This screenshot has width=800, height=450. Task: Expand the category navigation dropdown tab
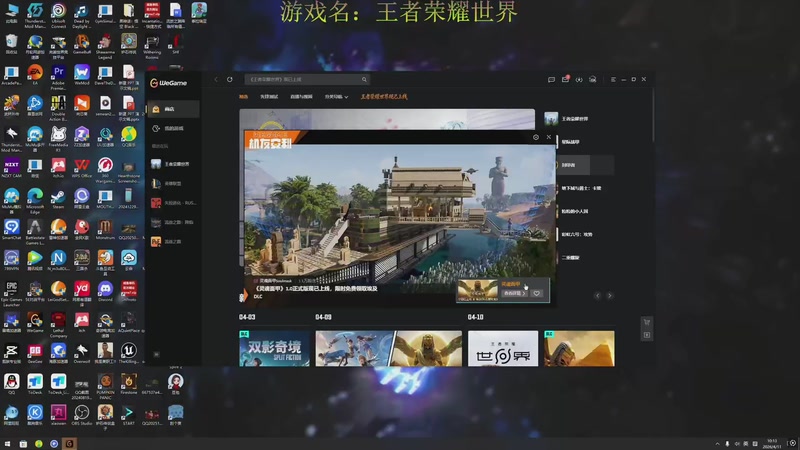tap(336, 96)
